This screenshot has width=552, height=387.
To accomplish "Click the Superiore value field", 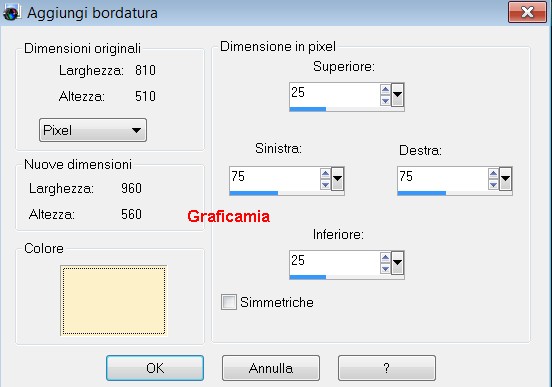I will tap(334, 94).
